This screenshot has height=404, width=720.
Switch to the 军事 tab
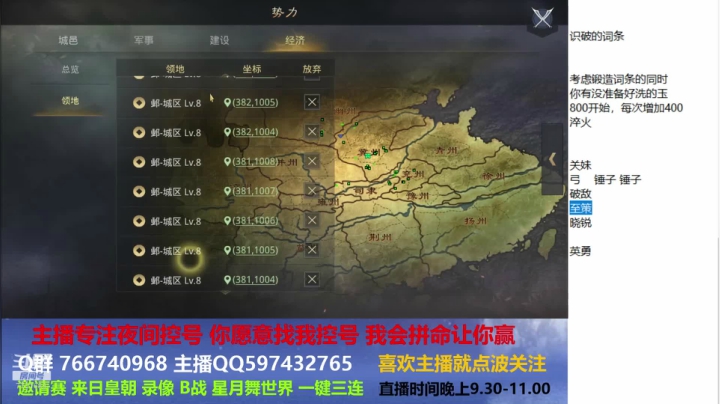pos(144,40)
